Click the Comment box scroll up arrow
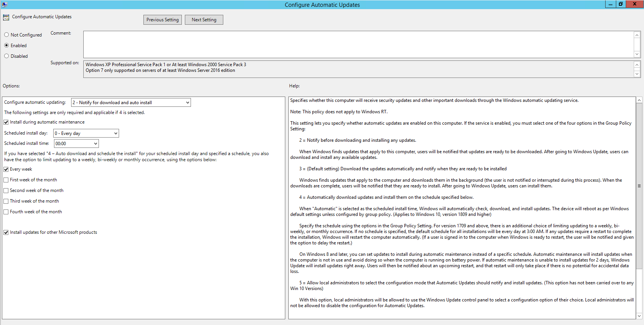The width and height of the screenshot is (644, 325). coord(637,35)
